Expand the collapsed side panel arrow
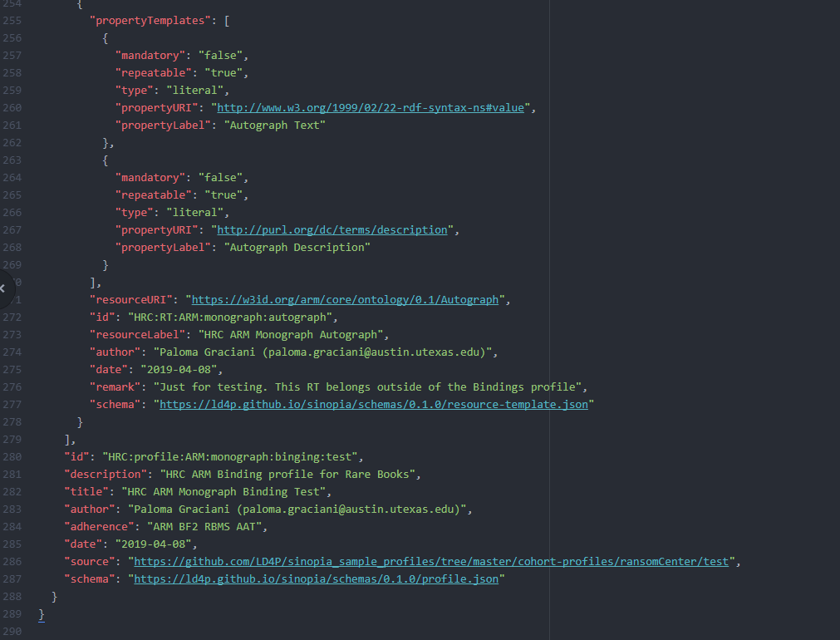 click(x=3, y=288)
